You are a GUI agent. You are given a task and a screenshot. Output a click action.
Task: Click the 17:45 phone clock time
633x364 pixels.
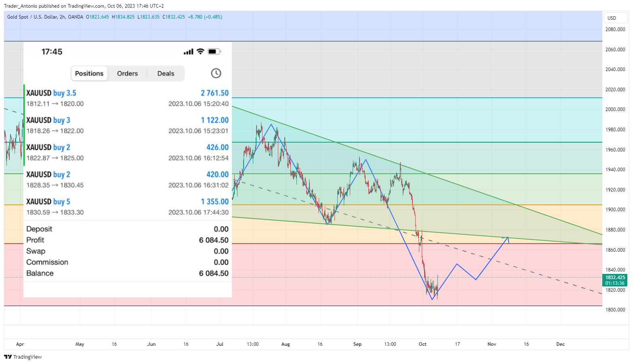(52, 52)
